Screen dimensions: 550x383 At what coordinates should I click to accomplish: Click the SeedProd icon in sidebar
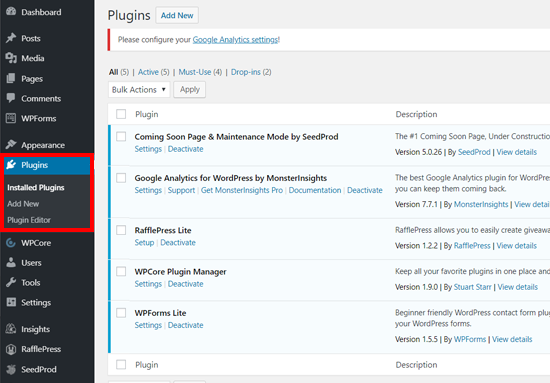[11, 369]
